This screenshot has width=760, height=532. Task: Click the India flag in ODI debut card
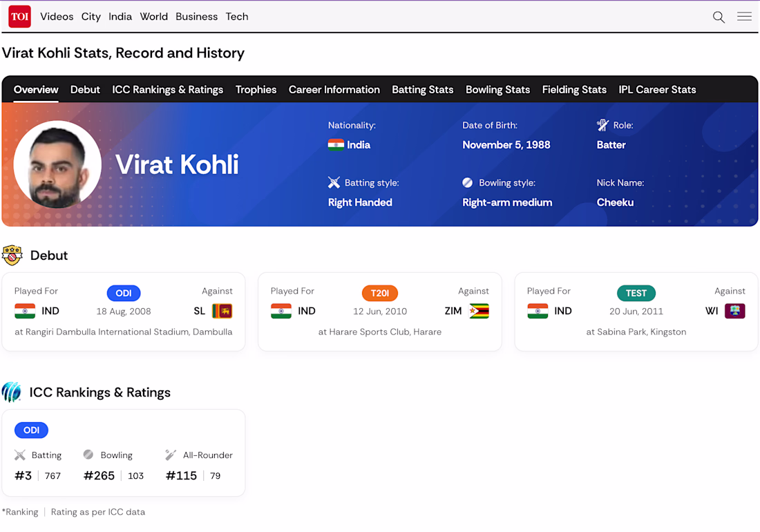pyautogui.click(x=25, y=311)
